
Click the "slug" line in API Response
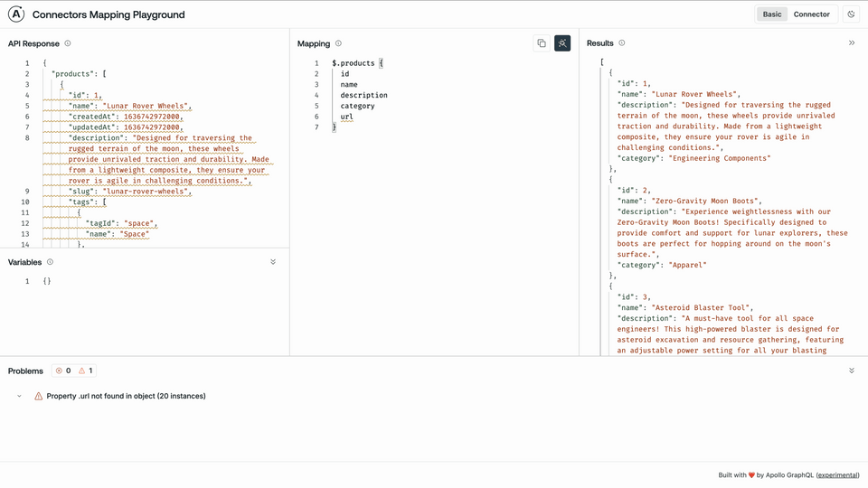pyautogui.click(x=129, y=192)
